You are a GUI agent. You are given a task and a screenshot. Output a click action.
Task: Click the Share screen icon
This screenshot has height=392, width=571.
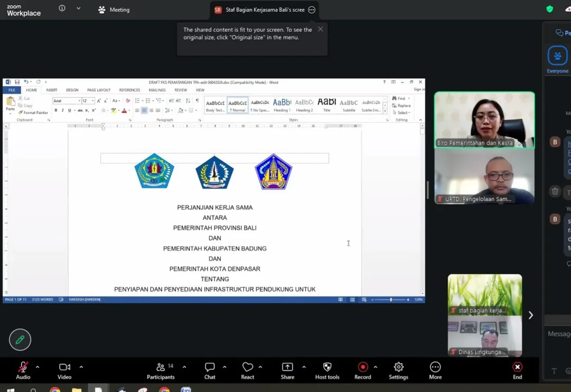[288, 368]
